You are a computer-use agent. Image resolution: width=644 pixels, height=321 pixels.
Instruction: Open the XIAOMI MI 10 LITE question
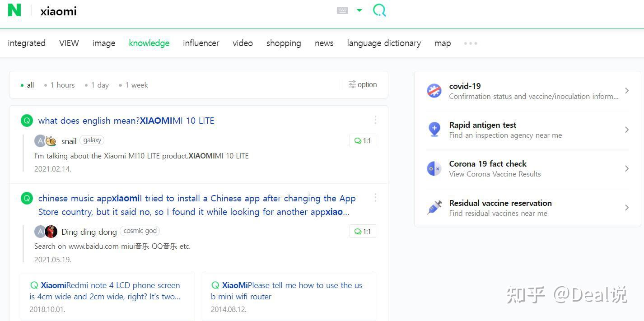coord(126,121)
